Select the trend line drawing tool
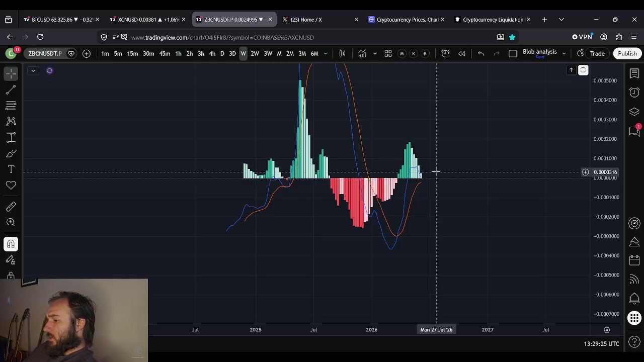This screenshot has height=362, width=644. coord(11,89)
